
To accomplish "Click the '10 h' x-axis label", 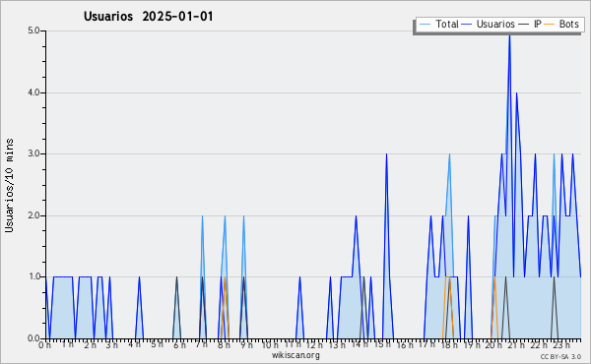I will (270, 345).
